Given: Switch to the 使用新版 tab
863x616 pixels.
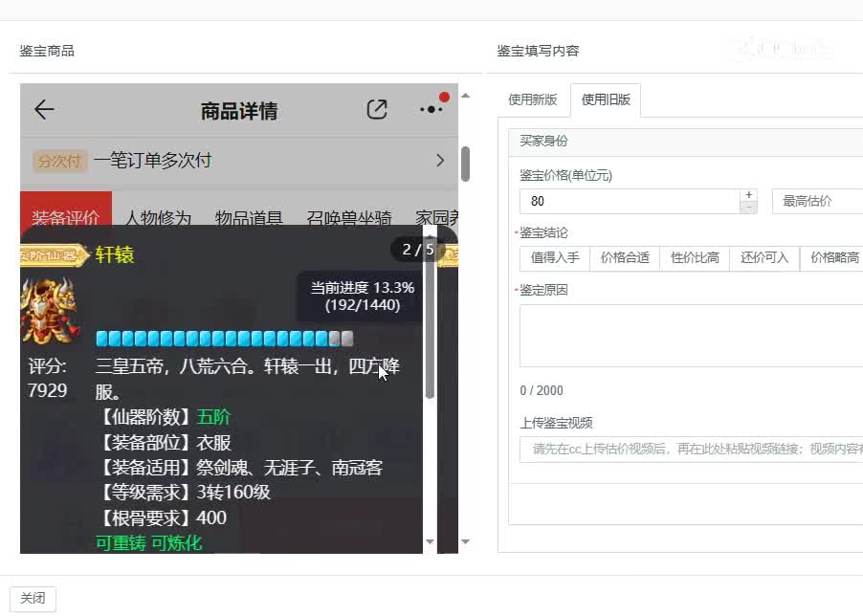Looking at the screenshot, I should pyautogui.click(x=532, y=99).
